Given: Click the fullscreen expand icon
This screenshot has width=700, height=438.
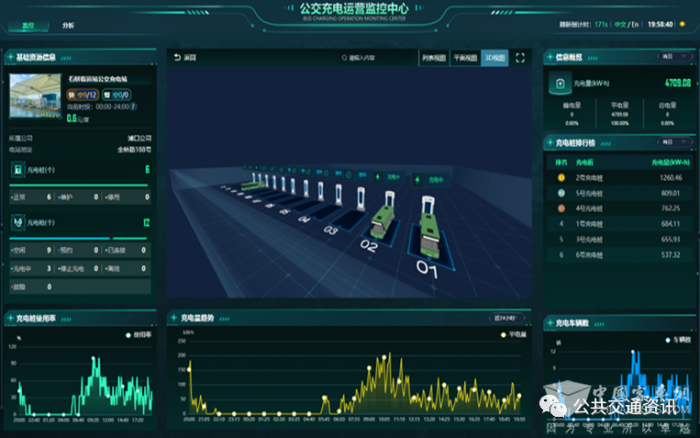Looking at the screenshot, I should point(520,58).
